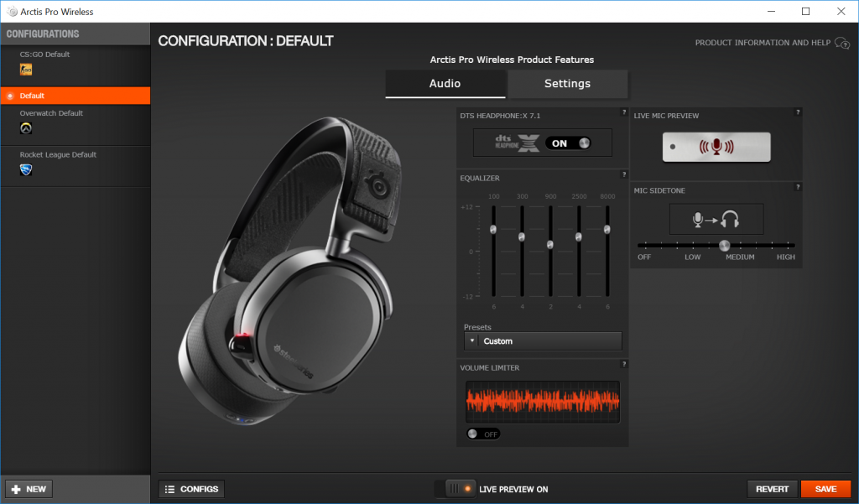Select the Audio tab
This screenshot has height=504, width=859.
click(445, 84)
